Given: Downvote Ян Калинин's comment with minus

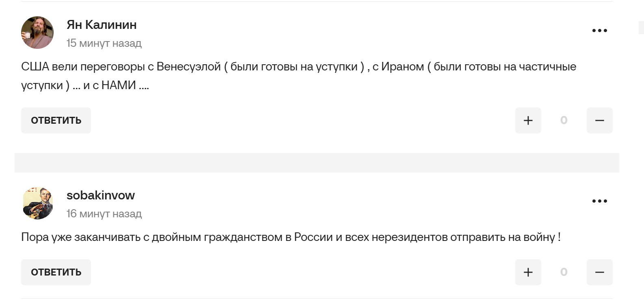Looking at the screenshot, I should click(599, 120).
